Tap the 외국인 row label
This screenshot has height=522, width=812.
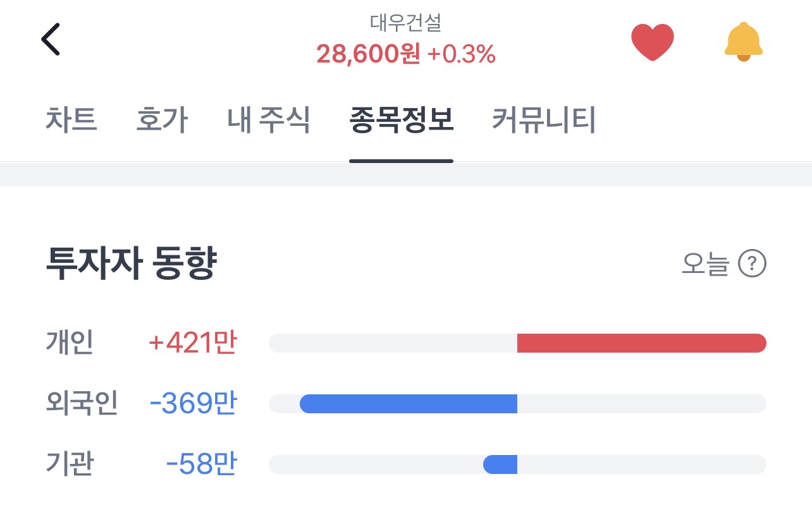tap(82, 404)
